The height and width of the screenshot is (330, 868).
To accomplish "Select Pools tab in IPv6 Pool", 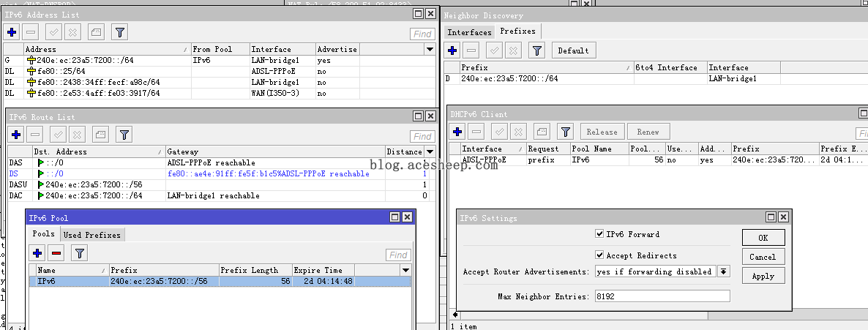I will pos(43,233).
